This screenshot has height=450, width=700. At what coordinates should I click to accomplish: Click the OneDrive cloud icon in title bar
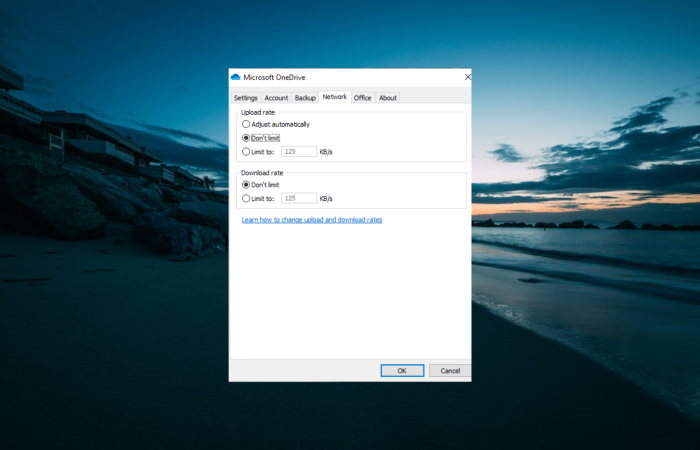pyautogui.click(x=236, y=77)
